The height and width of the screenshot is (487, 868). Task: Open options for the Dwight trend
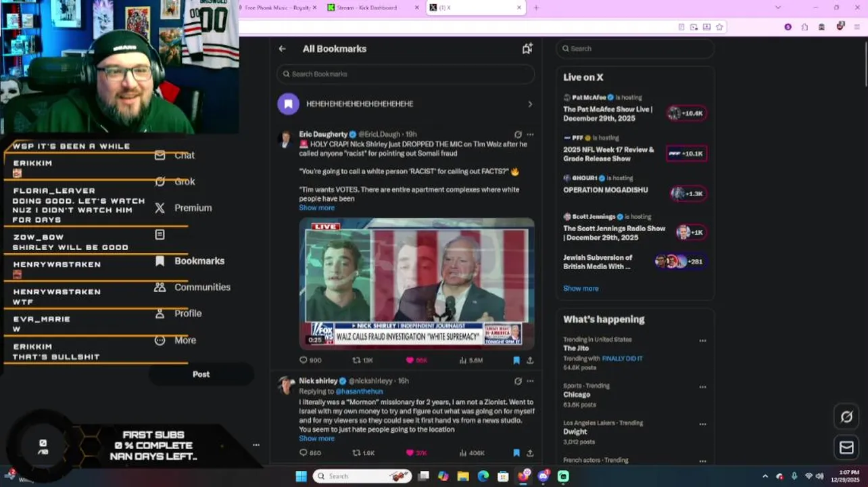[702, 424]
